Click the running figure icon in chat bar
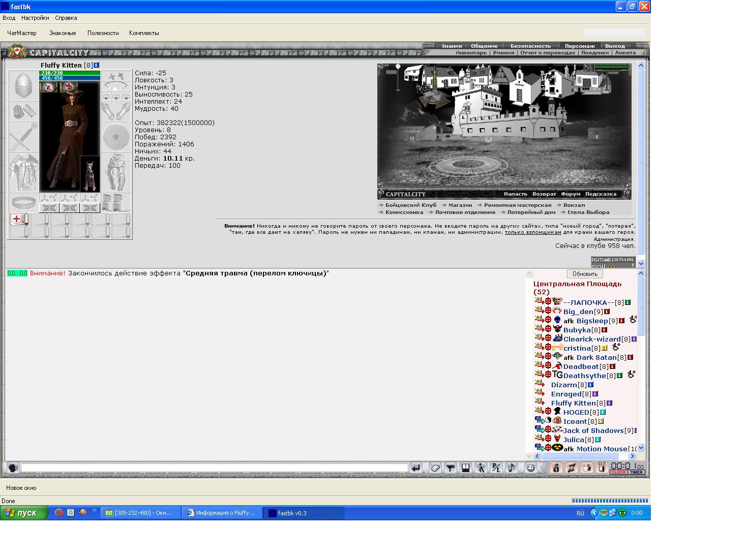This screenshot has height=560, width=747. coord(481,468)
